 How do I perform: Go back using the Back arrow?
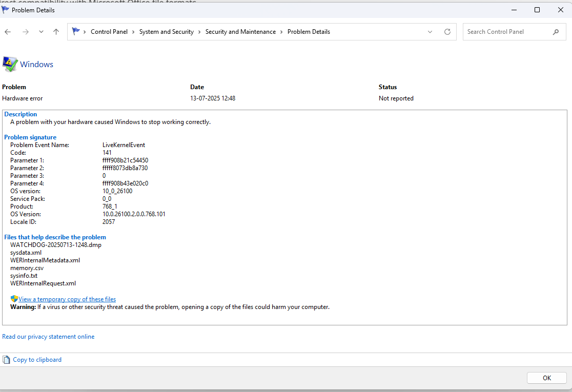click(8, 32)
